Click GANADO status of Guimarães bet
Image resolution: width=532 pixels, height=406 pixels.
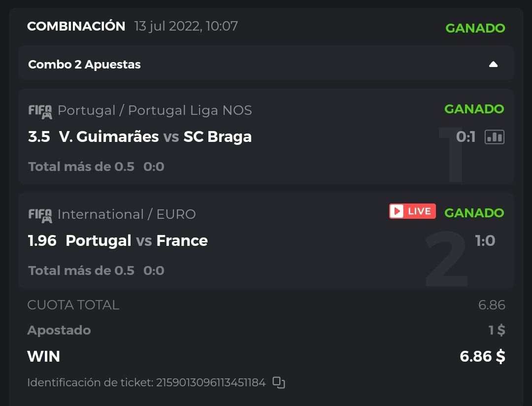coord(474,109)
